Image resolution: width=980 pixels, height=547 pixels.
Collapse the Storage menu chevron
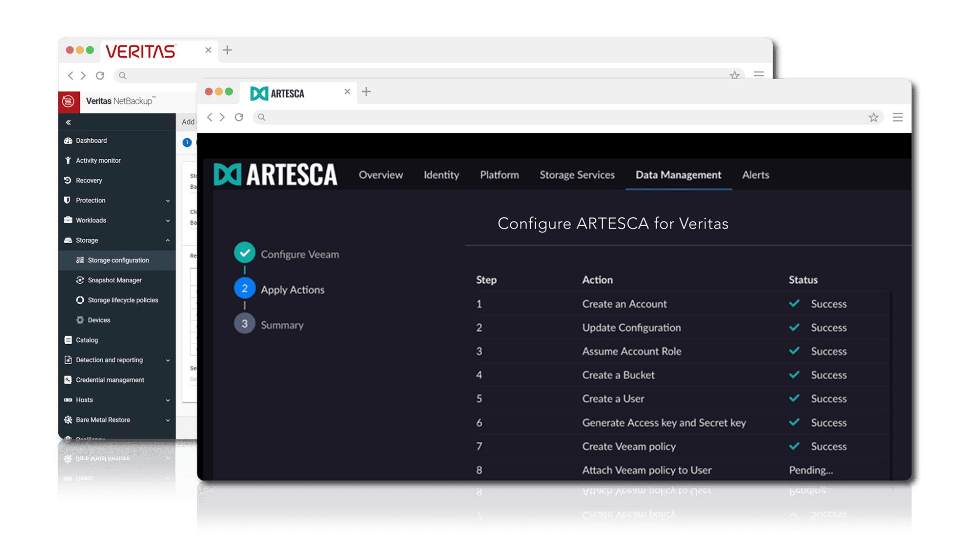pyautogui.click(x=168, y=240)
